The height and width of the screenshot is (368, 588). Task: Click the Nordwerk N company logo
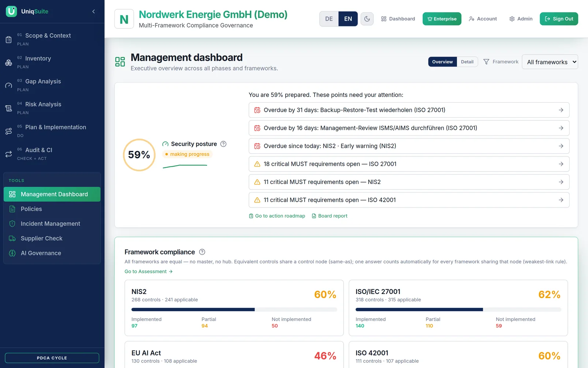124,19
